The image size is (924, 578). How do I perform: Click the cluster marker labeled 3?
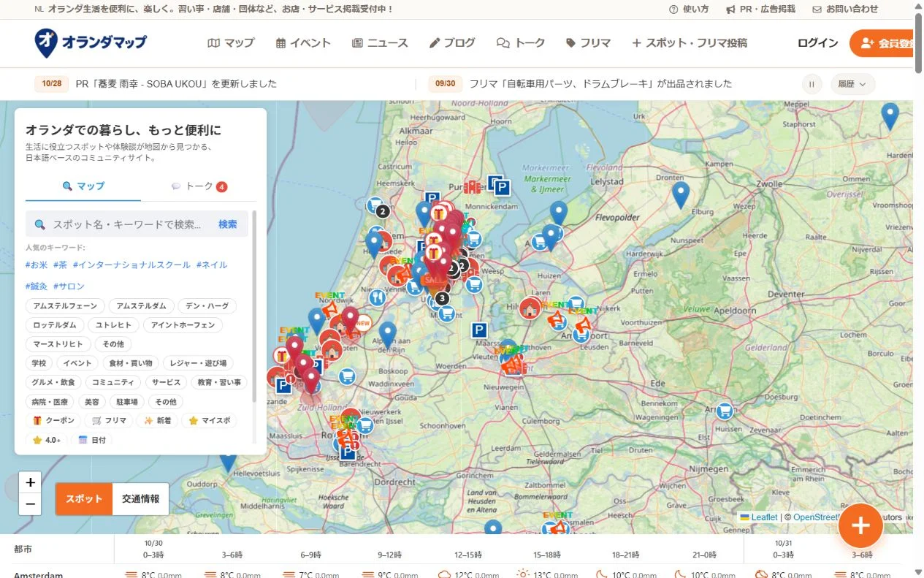pyautogui.click(x=442, y=298)
